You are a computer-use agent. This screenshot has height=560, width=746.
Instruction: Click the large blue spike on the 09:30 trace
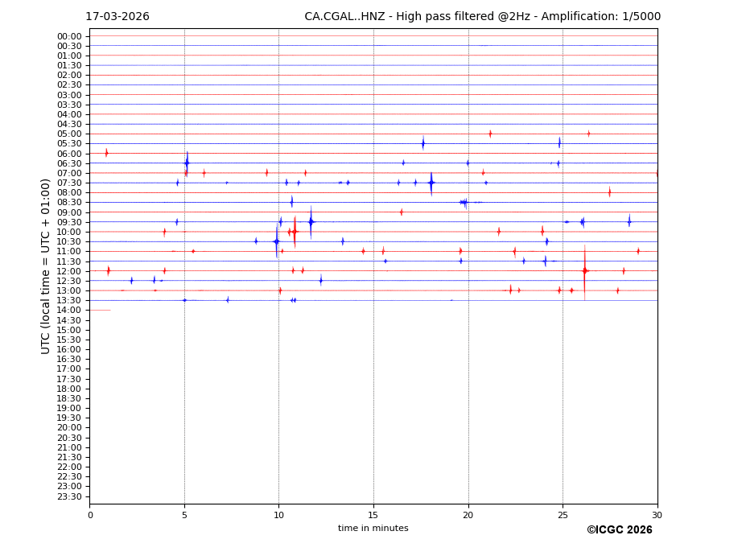[311, 221]
